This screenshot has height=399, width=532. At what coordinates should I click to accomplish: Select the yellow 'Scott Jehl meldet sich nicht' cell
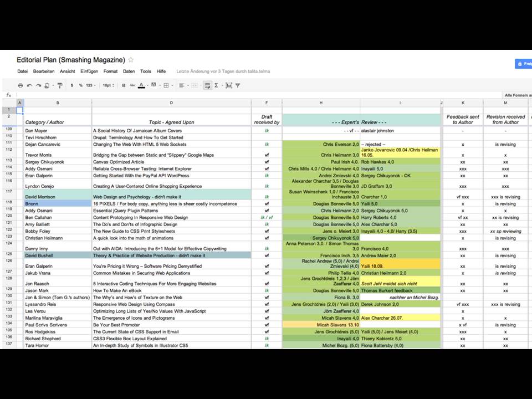click(x=400, y=282)
